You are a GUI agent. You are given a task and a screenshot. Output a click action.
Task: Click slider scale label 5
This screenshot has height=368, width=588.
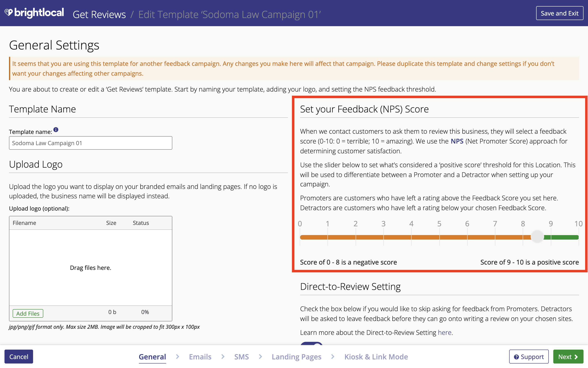coord(439,224)
